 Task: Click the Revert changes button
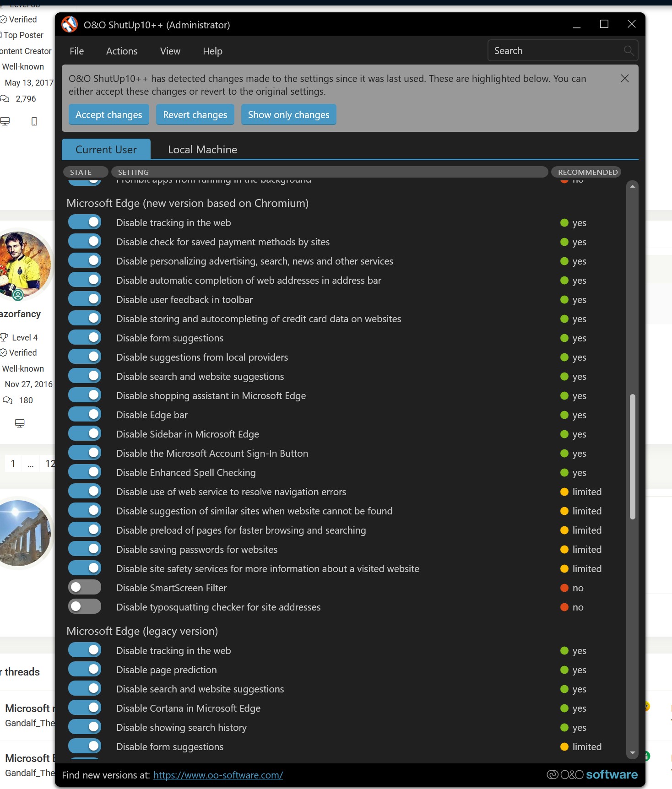coord(195,114)
